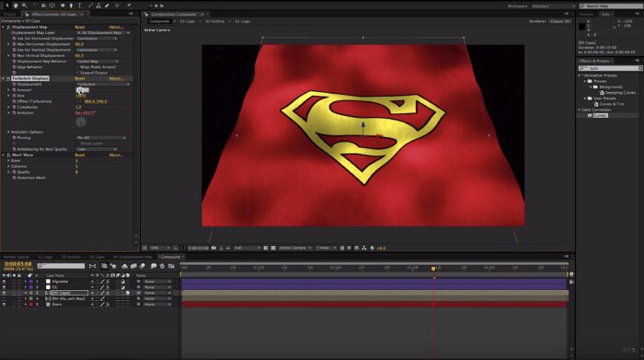
Task: Toggle Mesh Warp effect fx switch
Action: coord(8,155)
